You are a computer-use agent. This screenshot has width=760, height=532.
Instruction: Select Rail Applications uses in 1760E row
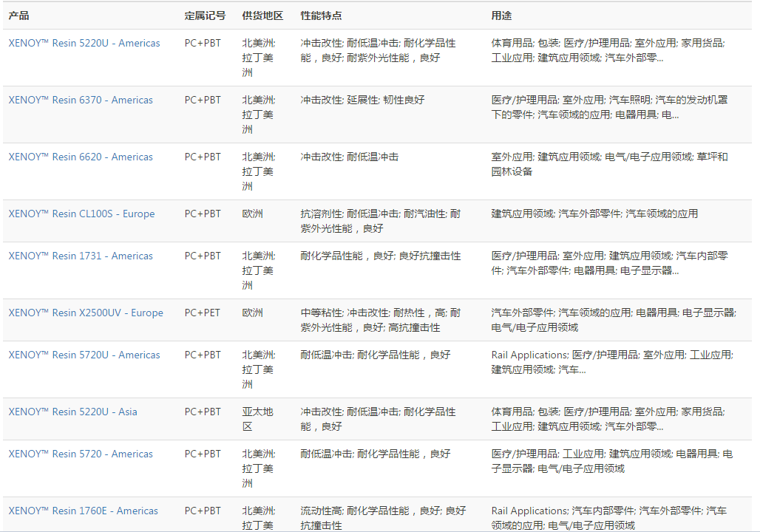coord(609,519)
